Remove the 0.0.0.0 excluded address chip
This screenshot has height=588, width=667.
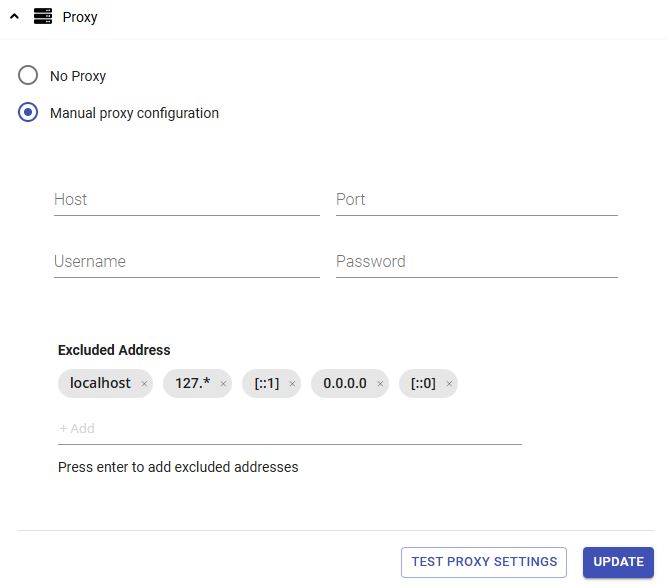coord(380,384)
